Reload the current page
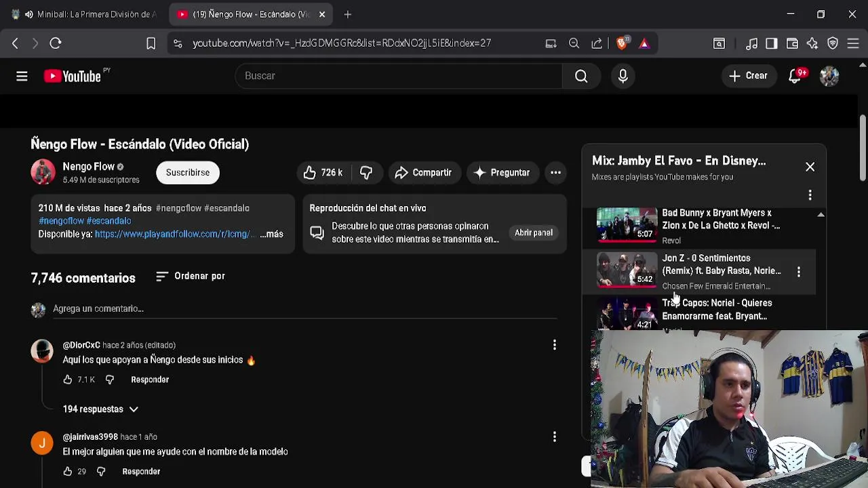The image size is (868, 488). 56,43
